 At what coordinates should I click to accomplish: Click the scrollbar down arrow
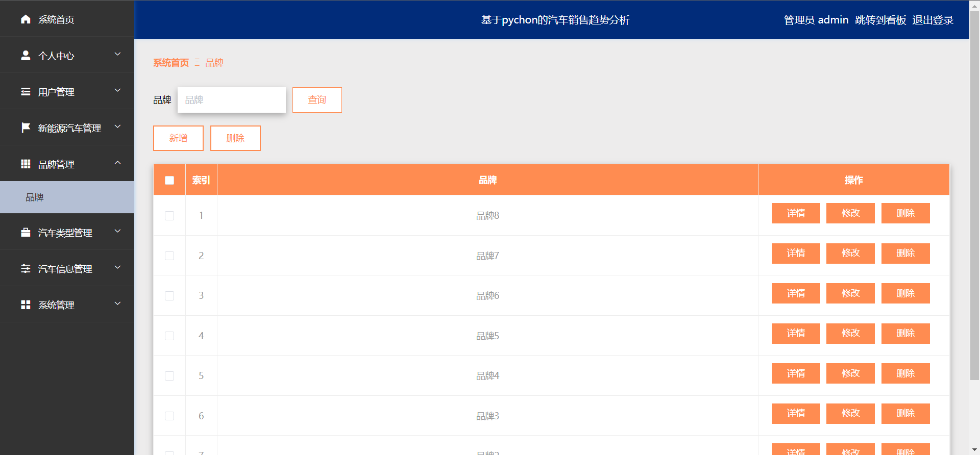coord(974,449)
